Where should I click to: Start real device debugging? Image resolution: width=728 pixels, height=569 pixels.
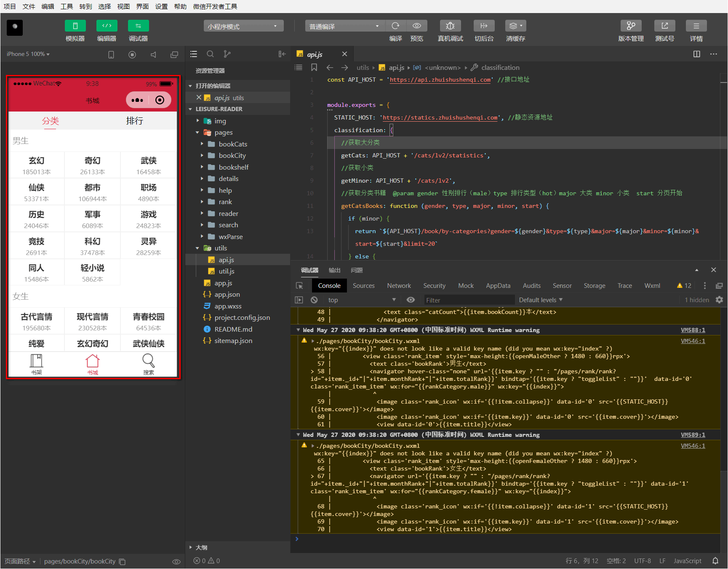(450, 26)
